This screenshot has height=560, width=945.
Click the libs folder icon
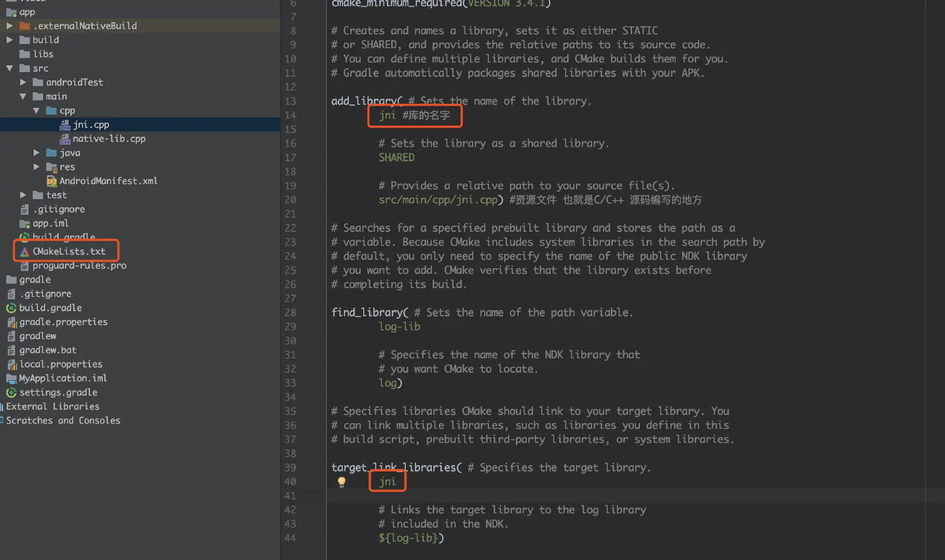pyautogui.click(x=24, y=54)
